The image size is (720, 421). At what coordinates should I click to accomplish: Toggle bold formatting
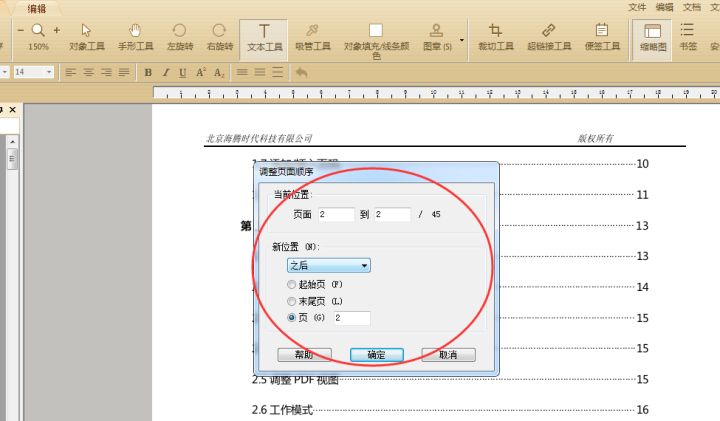[148, 73]
